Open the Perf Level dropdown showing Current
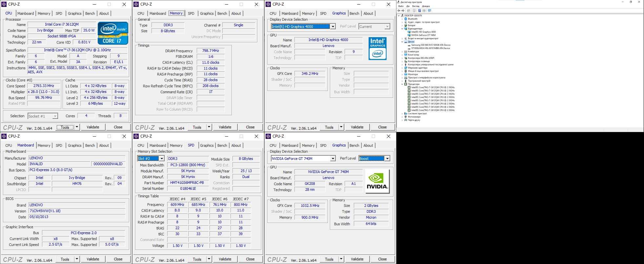 click(x=387, y=27)
